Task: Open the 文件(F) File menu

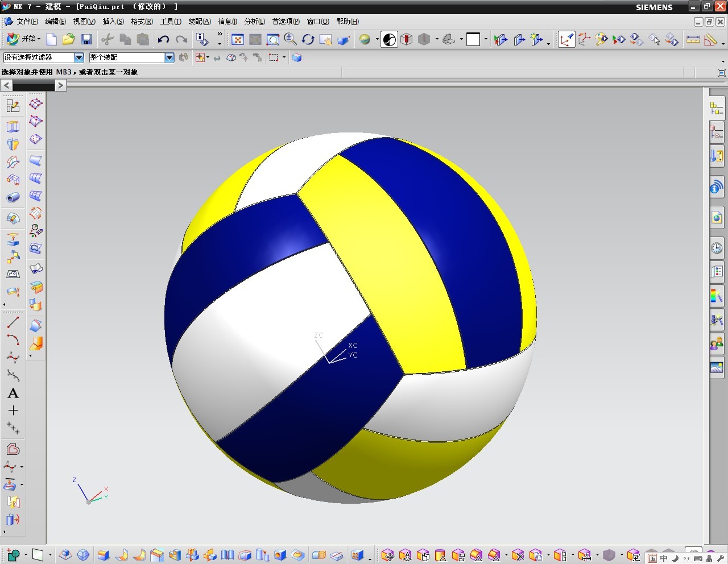Action: tap(27, 22)
